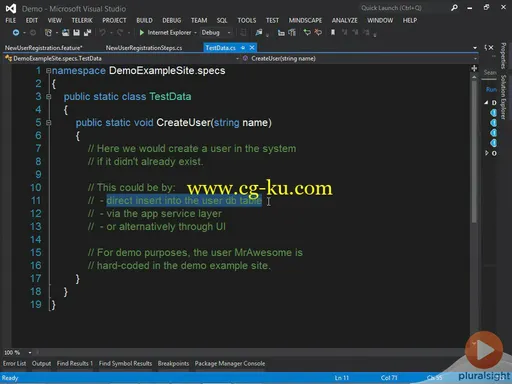Screen dimensions: 512x384
Task: Open the Internet Explorer browser dropdown
Action: (195, 33)
